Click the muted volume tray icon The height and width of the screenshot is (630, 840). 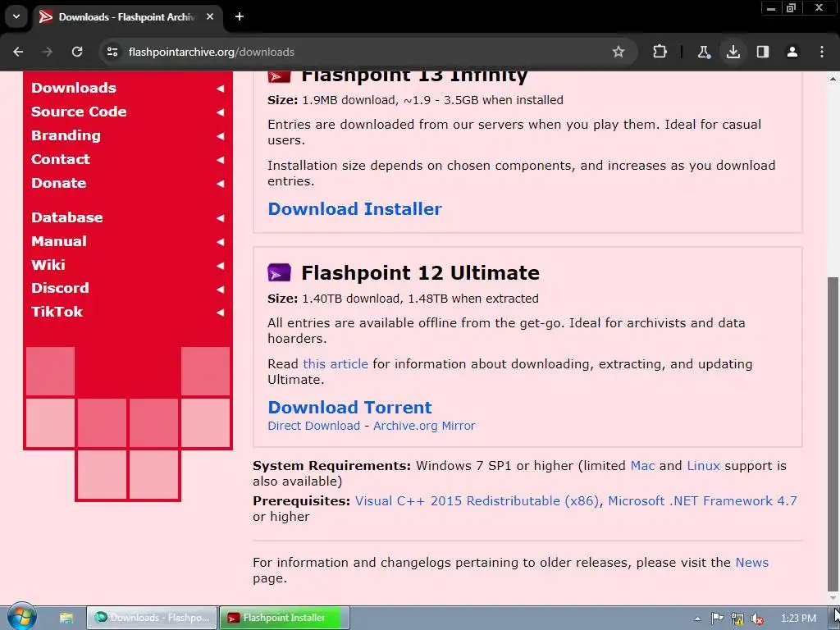[x=757, y=619]
